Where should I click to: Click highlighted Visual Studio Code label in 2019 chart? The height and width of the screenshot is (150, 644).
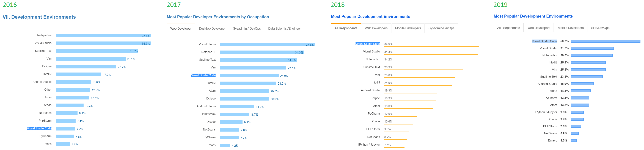[x=544, y=41]
